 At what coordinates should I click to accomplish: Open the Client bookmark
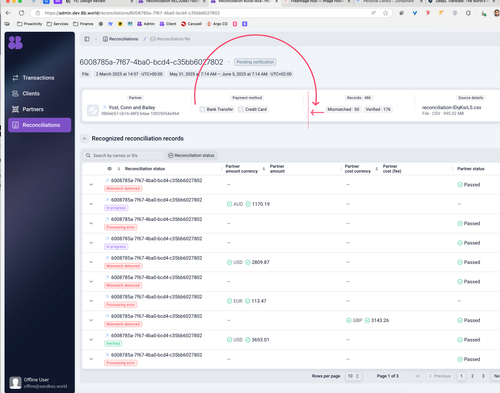click(x=168, y=24)
